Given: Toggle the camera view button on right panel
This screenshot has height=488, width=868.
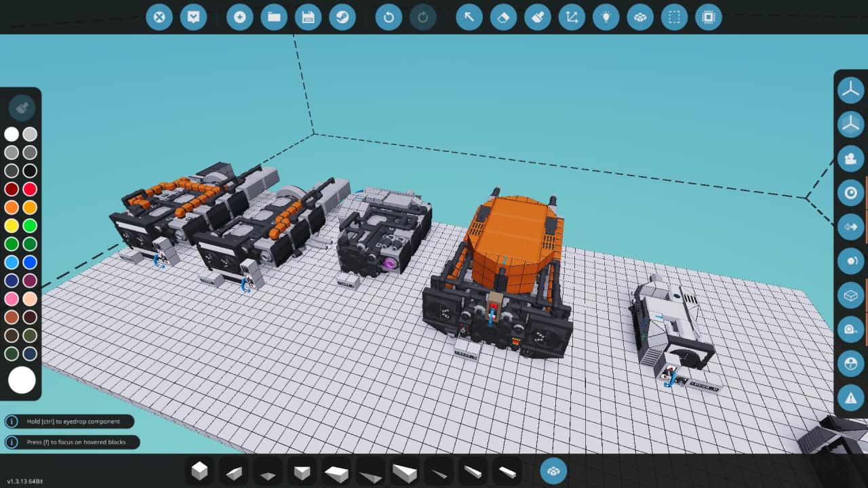Looking at the screenshot, I should pos(850,159).
